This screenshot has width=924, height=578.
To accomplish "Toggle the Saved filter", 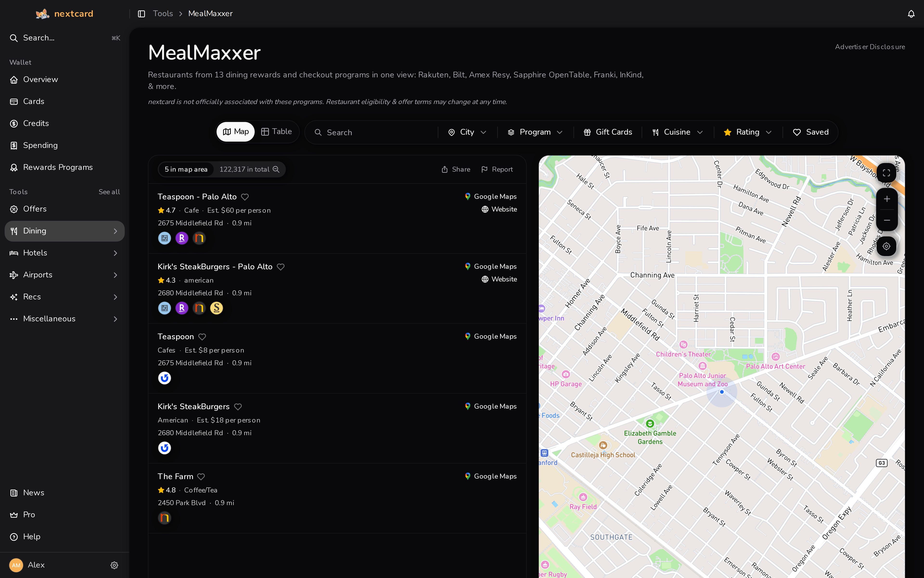I will [x=811, y=132].
